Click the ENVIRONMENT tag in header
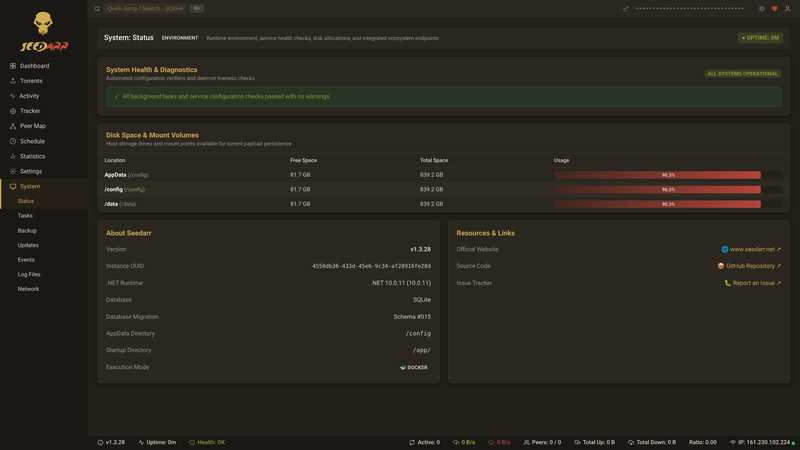Image resolution: width=800 pixels, height=450 pixels. click(x=180, y=38)
